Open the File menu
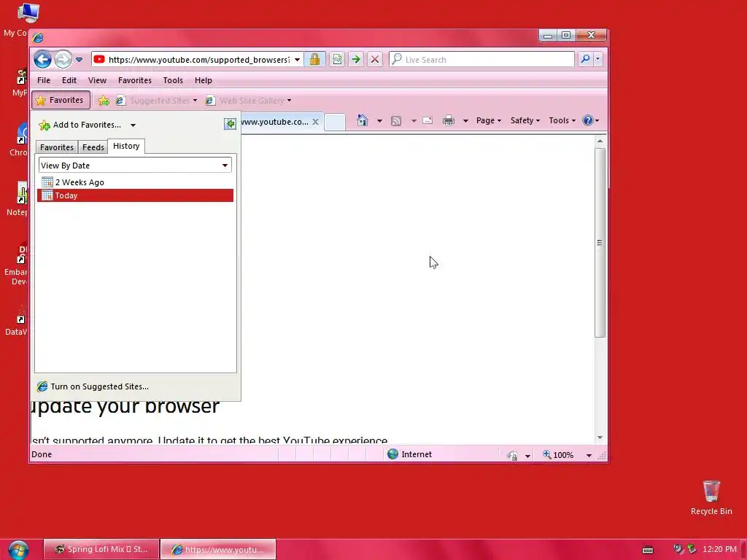The height and width of the screenshot is (560, 747). pos(44,80)
